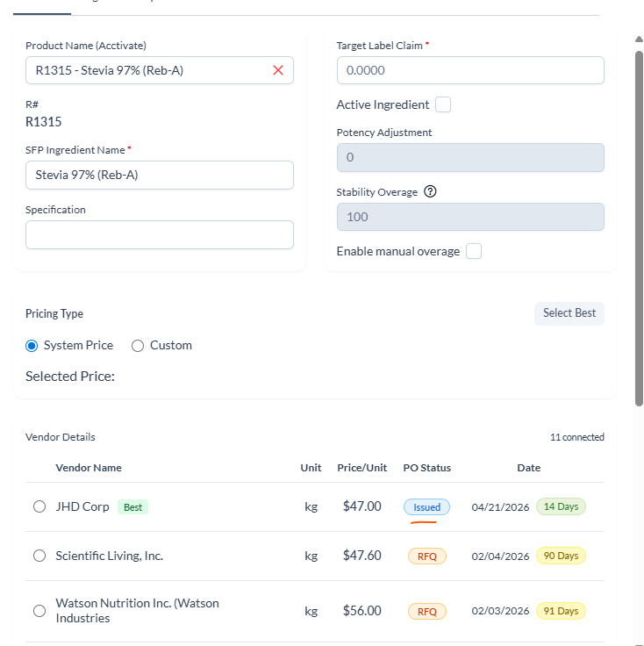The height and width of the screenshot is (646, 644).
Task: Click the Potency Adjustment field
Action: tap(470, 157)
